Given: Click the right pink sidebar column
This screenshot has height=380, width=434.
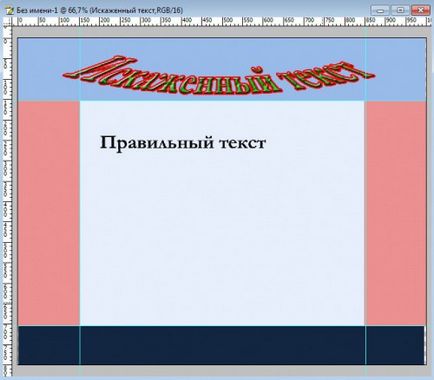Looking at the screenshot, I should click(x=396, y=213).
